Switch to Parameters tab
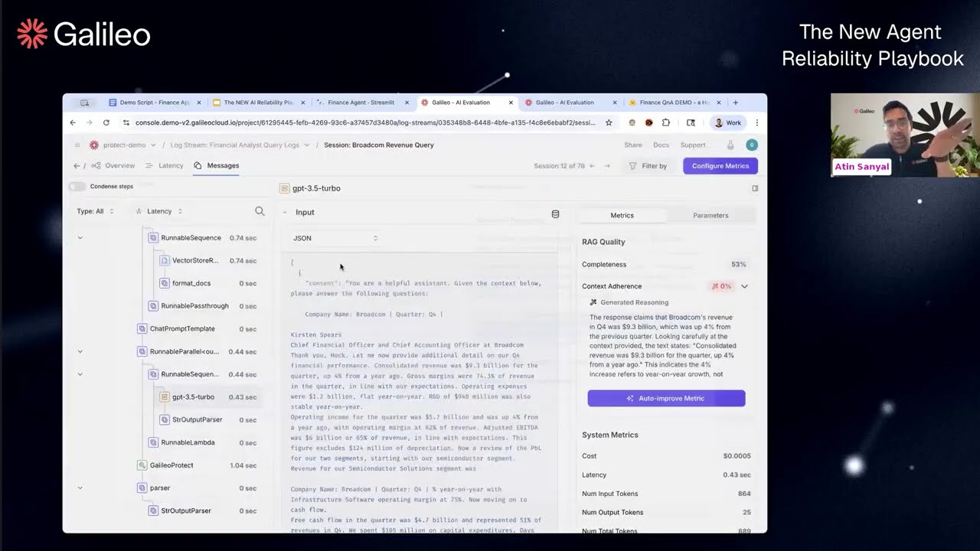The width and height of the screenshot is (980, 551). coord(710,215)
